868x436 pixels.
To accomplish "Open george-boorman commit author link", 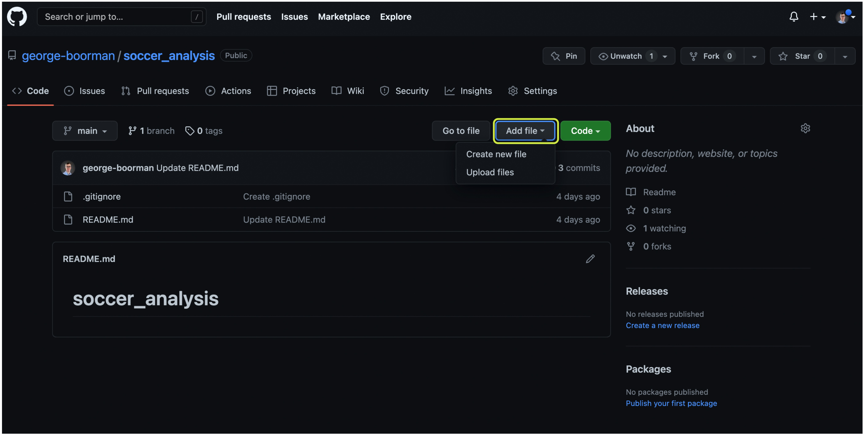I will 118,168.
